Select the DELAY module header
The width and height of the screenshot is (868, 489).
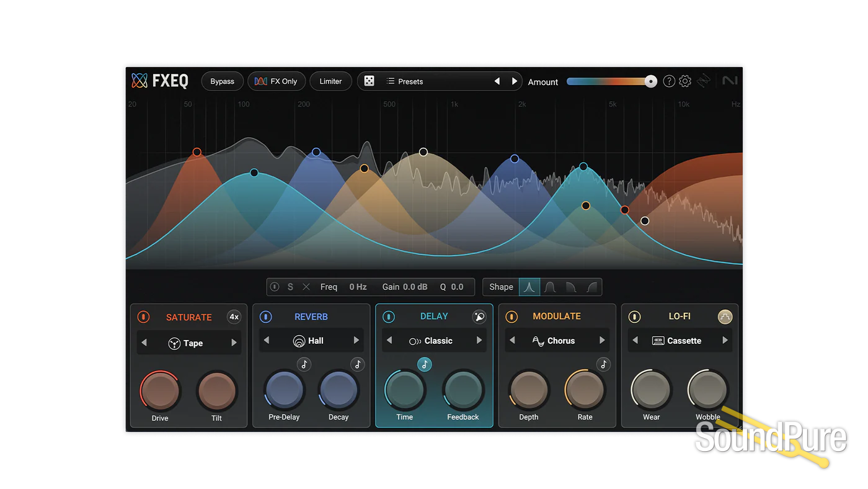pos(434,316)
